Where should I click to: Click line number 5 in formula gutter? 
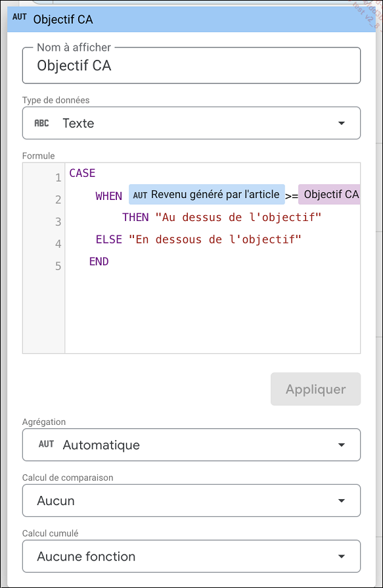(58, 266)
